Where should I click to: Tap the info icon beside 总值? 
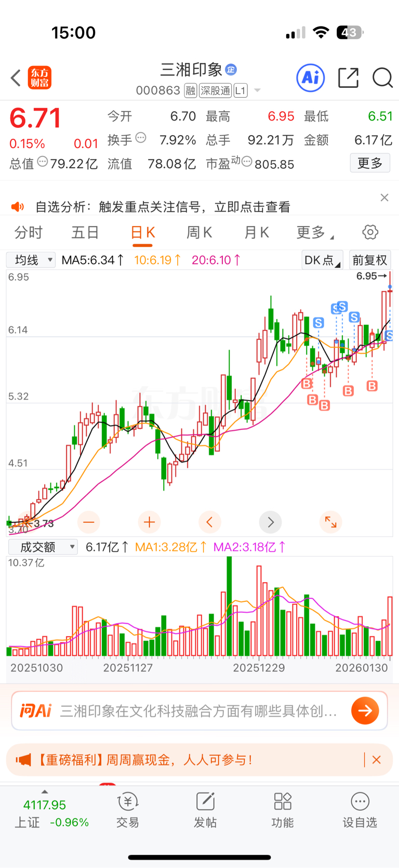pos(42,162)
